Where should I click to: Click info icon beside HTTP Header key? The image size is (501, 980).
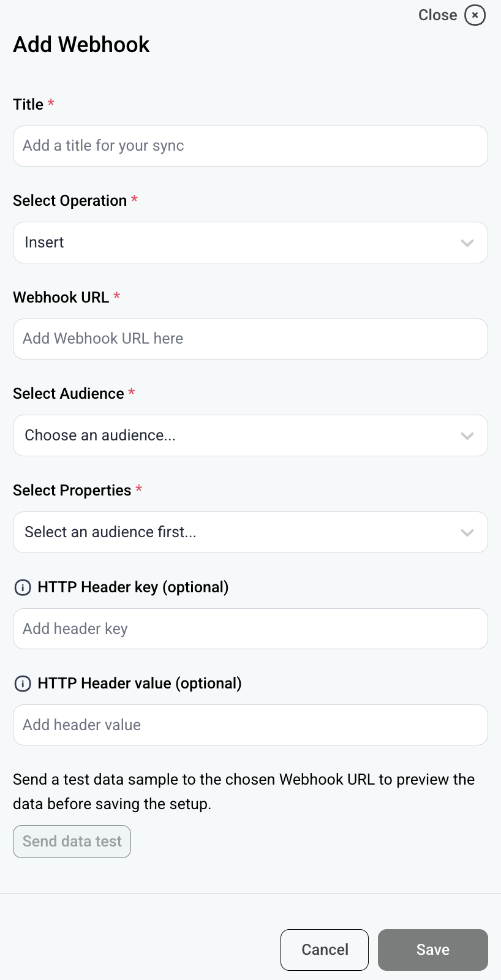click(x=23, y=588)
